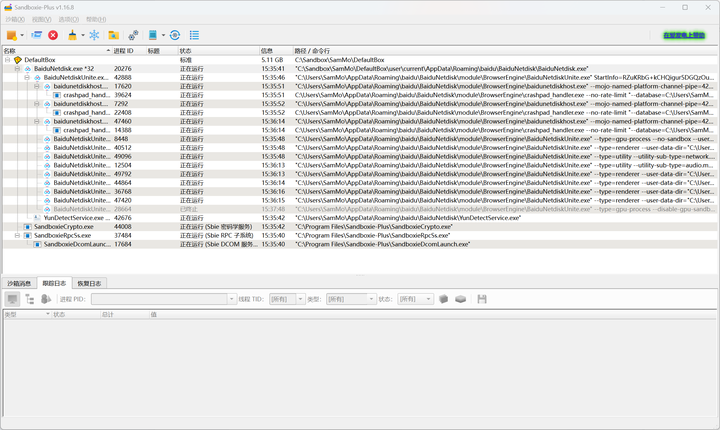This screenshot has height=430, width=720.
Task: Select the YunDetectService.exe process row
Action: coord(360,218)
